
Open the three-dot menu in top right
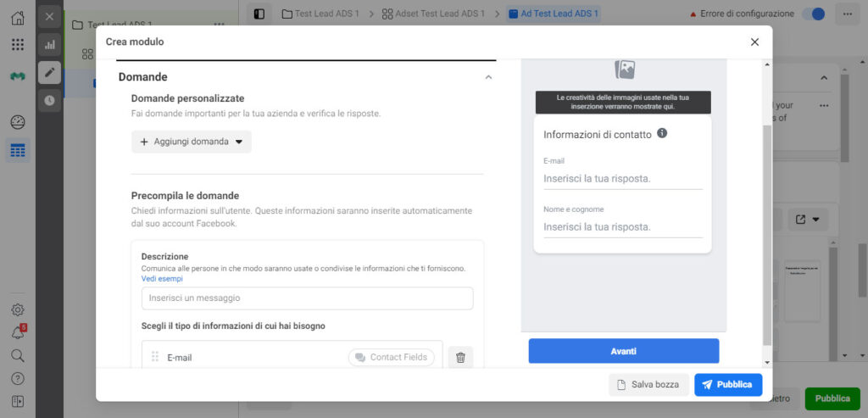pyautogui.click(x=847, y=14)
